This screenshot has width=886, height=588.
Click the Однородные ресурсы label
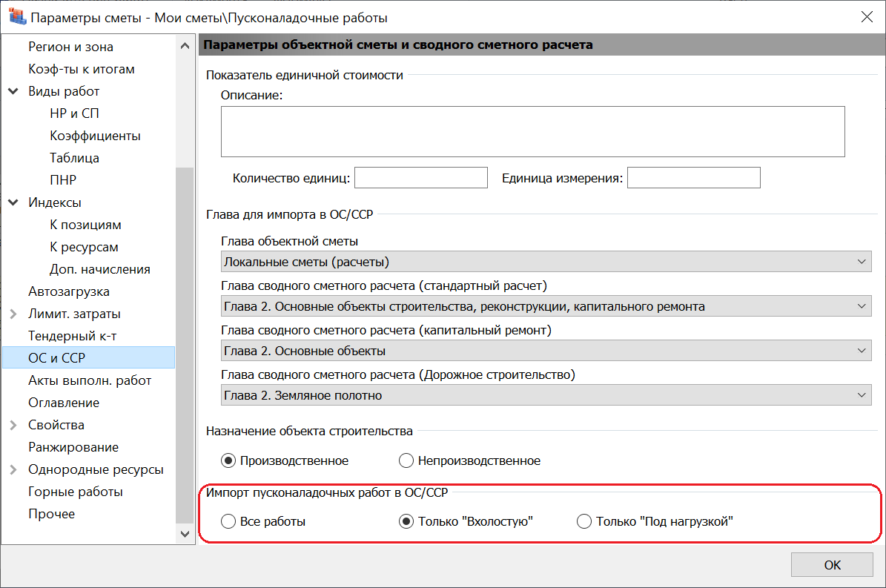click(96, 469)
